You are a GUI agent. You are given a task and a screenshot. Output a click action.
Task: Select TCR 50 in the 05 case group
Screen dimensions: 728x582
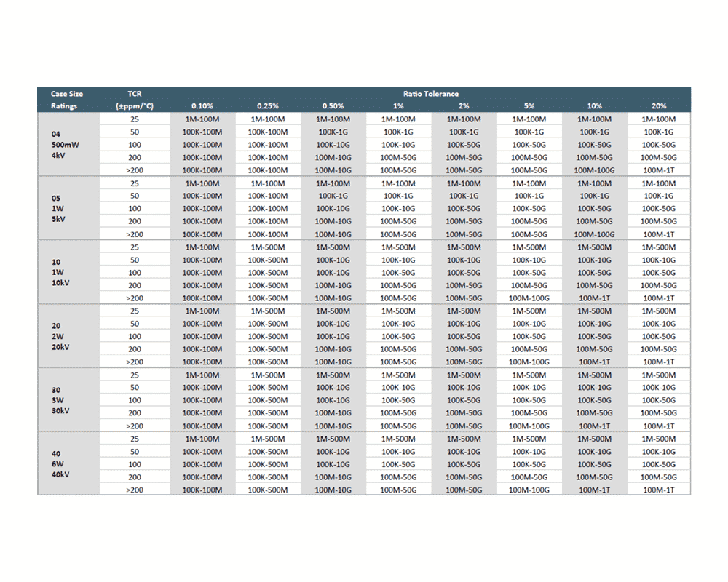point(135,196)
